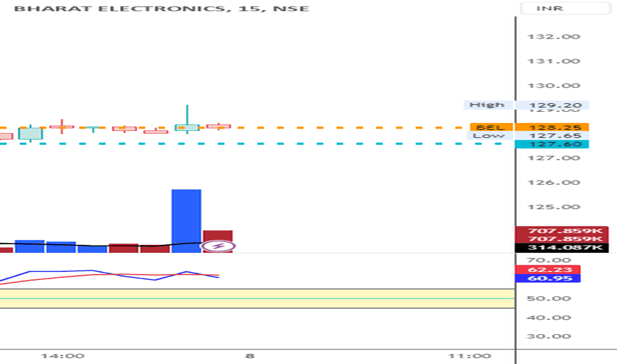The image size is (617, 364).
Task: Click the blue 60.95 indicator value
Action: tap(547, 278)
